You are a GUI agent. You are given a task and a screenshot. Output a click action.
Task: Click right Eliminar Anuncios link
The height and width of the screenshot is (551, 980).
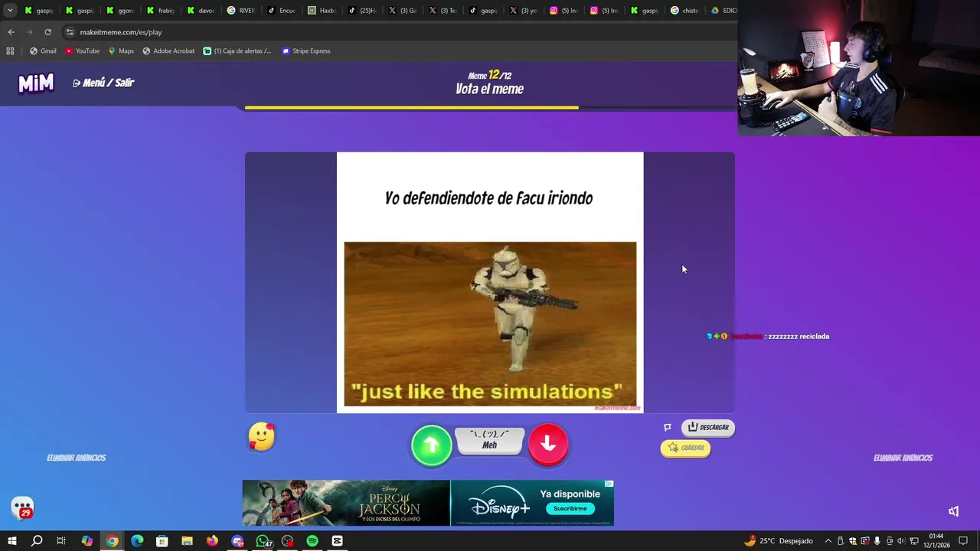903,458
